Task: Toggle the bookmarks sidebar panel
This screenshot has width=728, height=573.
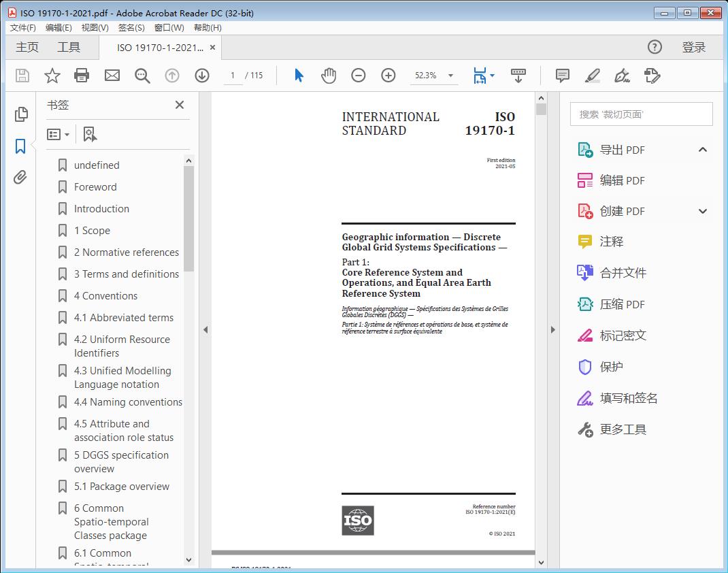Action: coord(20,145)
